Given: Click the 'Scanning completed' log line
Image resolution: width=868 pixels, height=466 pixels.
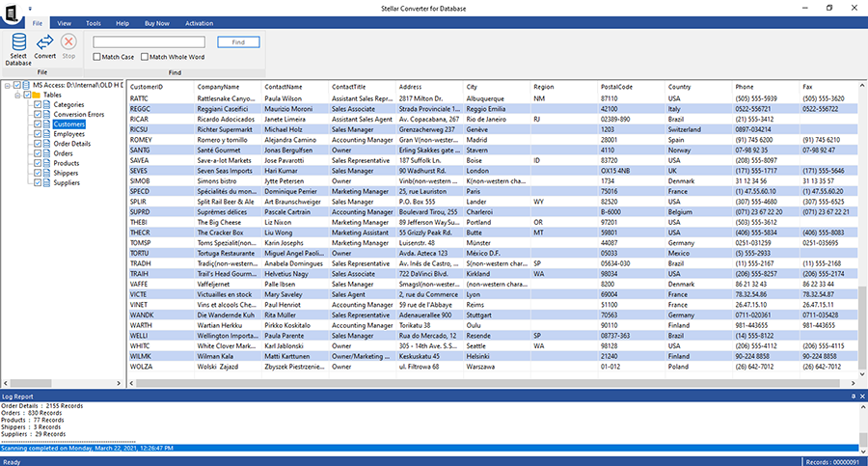Looking at the screenshot, I should tap(429, 448).
